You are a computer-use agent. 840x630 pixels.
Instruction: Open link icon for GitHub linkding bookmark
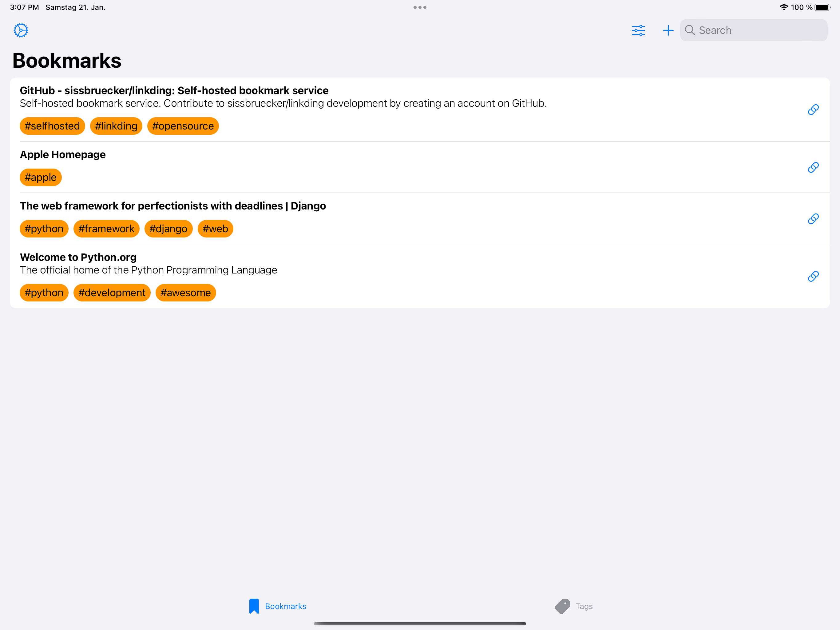[813, 110]
